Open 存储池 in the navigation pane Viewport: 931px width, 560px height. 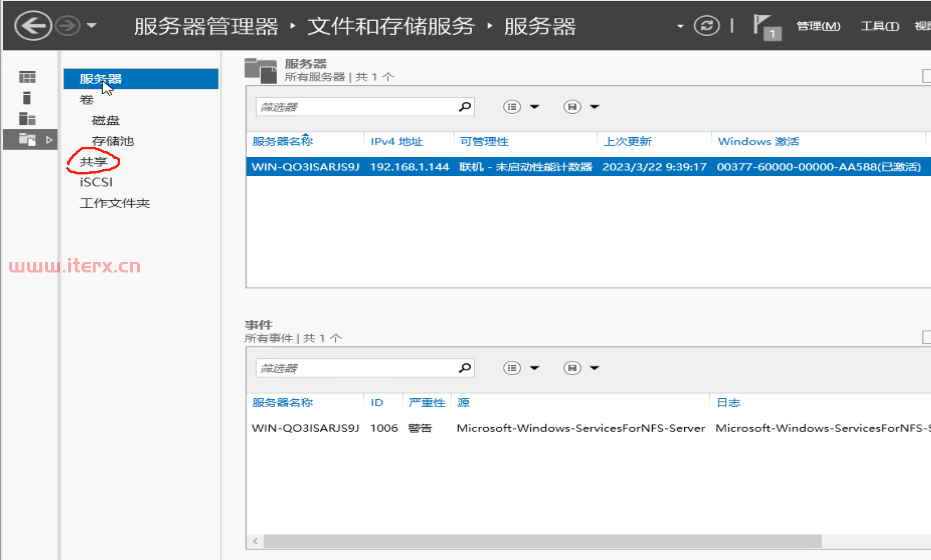[x=113, y=141]
